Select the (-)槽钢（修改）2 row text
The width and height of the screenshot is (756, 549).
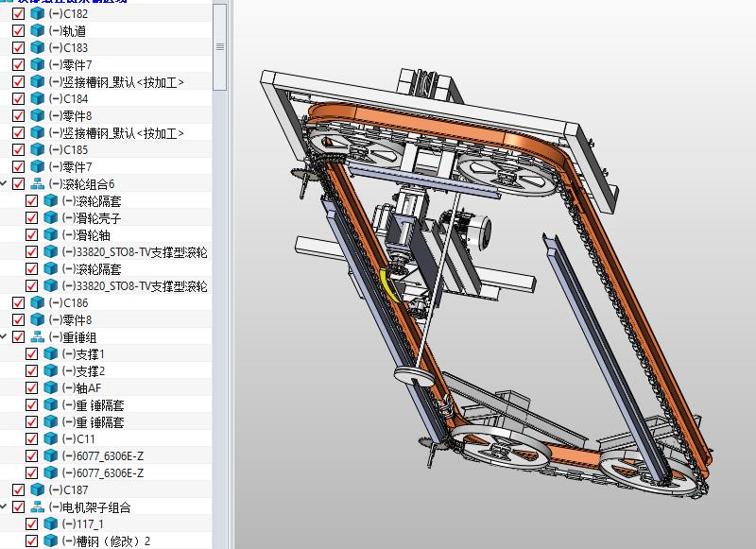(x=107, y=541)
